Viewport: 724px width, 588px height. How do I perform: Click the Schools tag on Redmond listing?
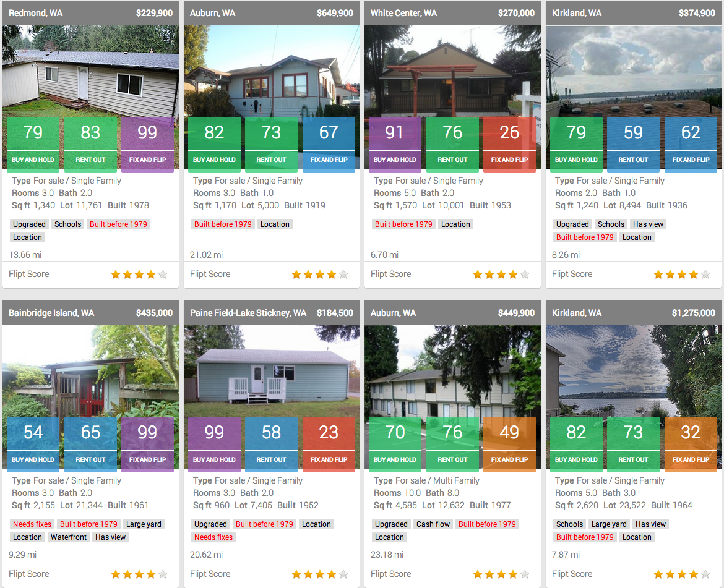67,224
